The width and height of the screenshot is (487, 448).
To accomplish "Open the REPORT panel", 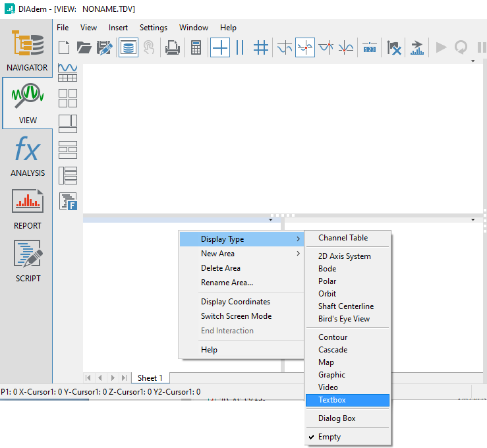I will click(27, 209).
